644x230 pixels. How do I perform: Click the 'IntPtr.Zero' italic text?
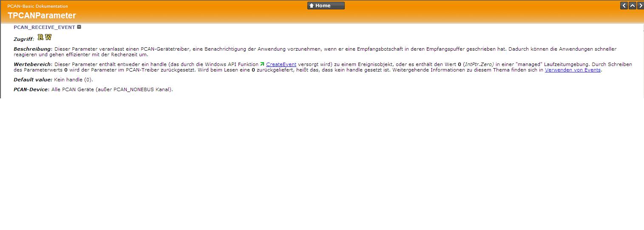(479, 64)
